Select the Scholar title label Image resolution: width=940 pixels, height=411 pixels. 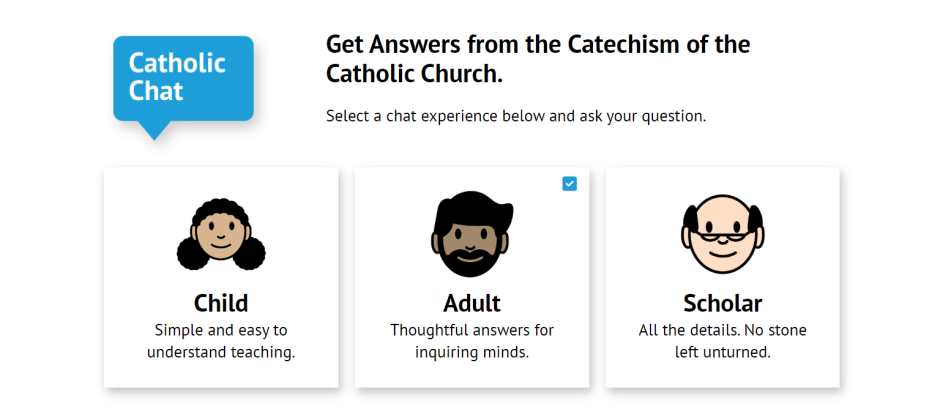(x=722, y=303)
